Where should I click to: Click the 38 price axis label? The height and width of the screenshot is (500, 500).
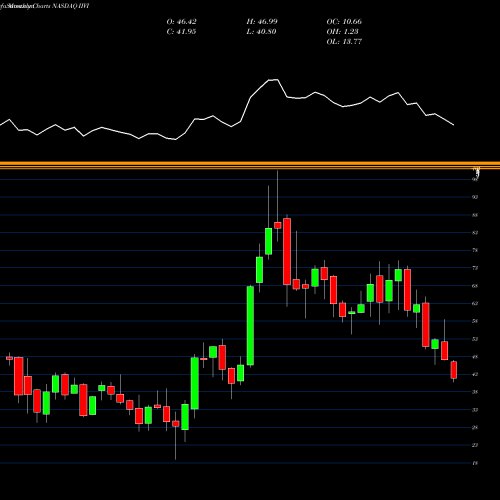[475, 392]
